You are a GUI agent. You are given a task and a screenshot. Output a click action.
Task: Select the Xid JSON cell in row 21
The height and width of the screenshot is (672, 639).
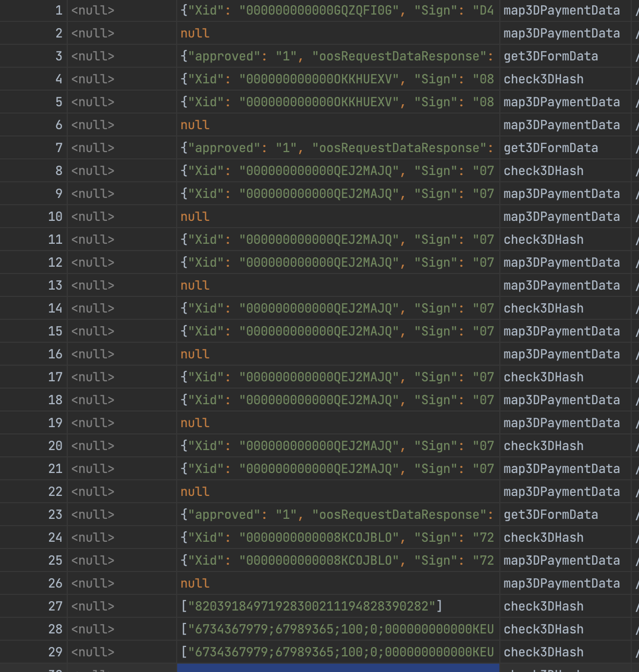337,469
